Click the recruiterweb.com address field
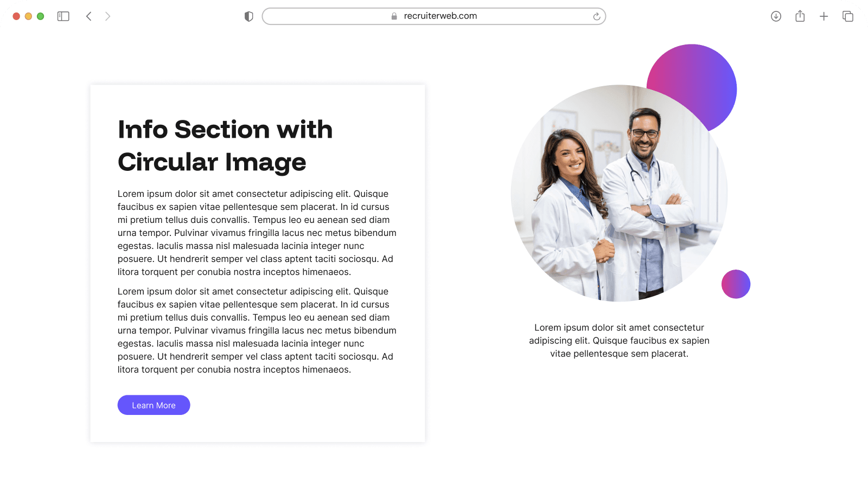The image size is (868, 486). click(440, 16)
